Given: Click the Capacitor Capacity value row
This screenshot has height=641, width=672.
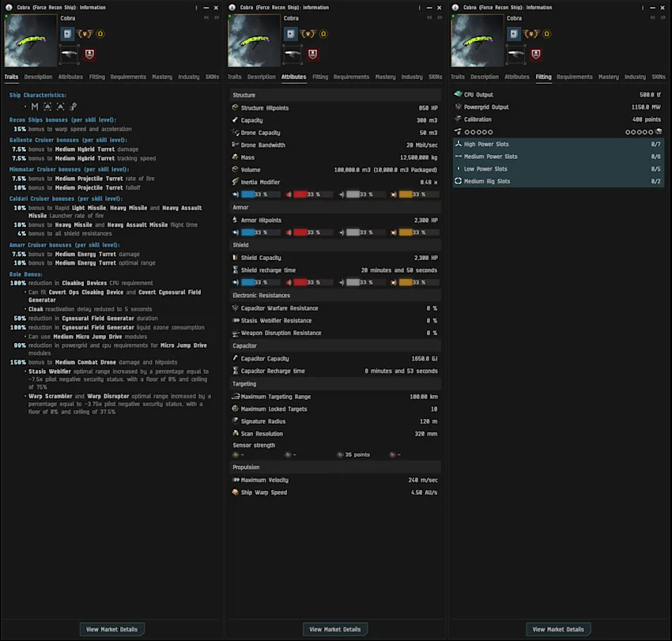Looking at the screenshot, I should (335, 358).
